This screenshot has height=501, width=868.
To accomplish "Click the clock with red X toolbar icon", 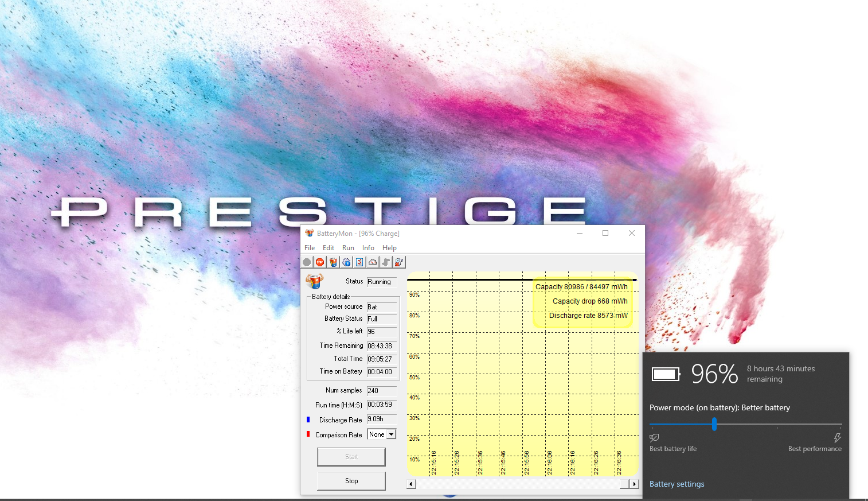I will pyautogui.click(x=399, y=262).
